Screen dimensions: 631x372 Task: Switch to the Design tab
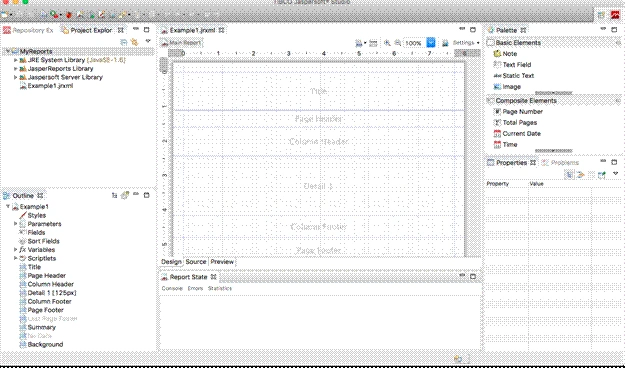[171, 262]
